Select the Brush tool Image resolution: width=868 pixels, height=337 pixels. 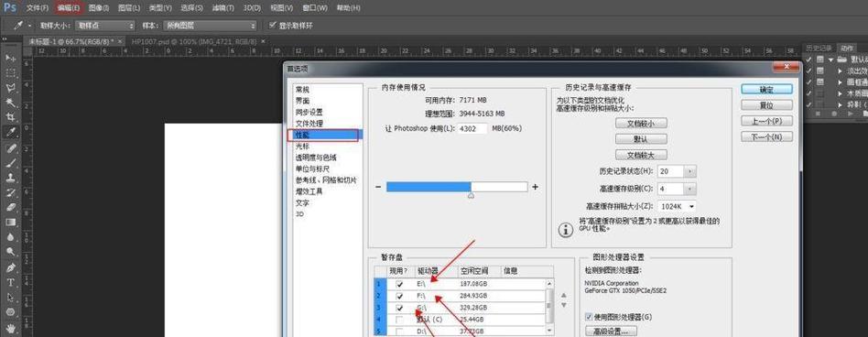pyautogui.click(x=10, y=163)
